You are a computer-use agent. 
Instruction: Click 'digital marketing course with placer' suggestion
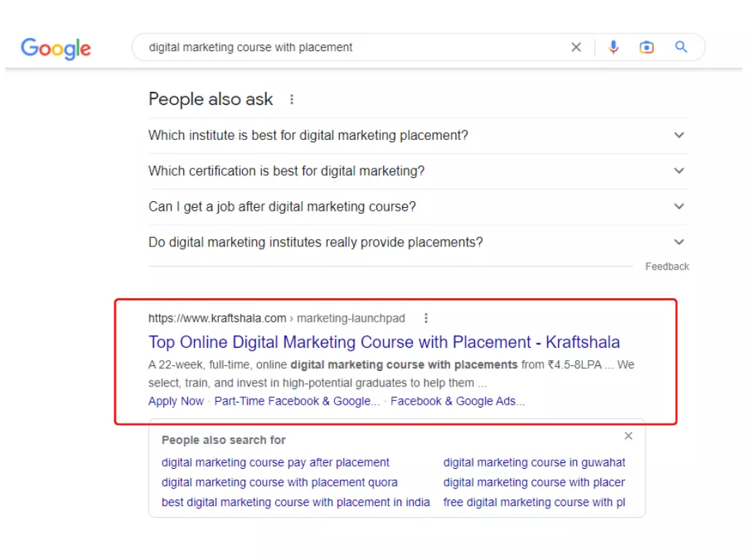click(x=534, y=483)
